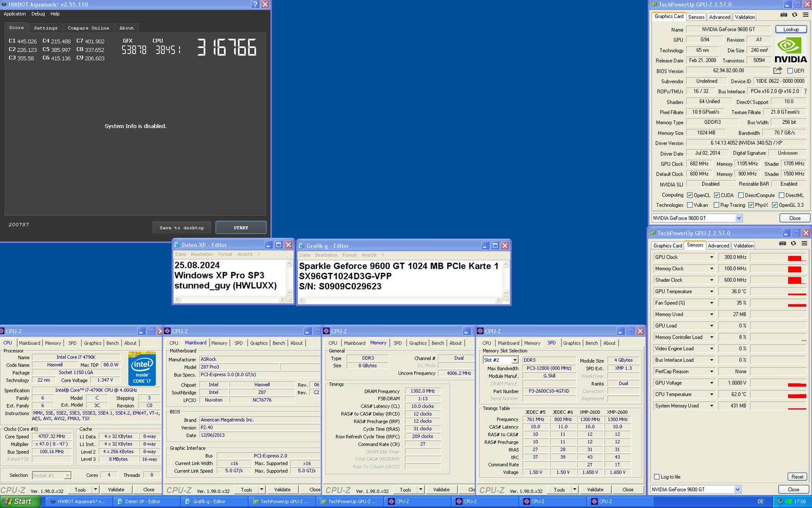This screenshot has height=508, width=812.
Task: Open the GPU Temperature sensor dropdown arrow
Action: [711, 292]
